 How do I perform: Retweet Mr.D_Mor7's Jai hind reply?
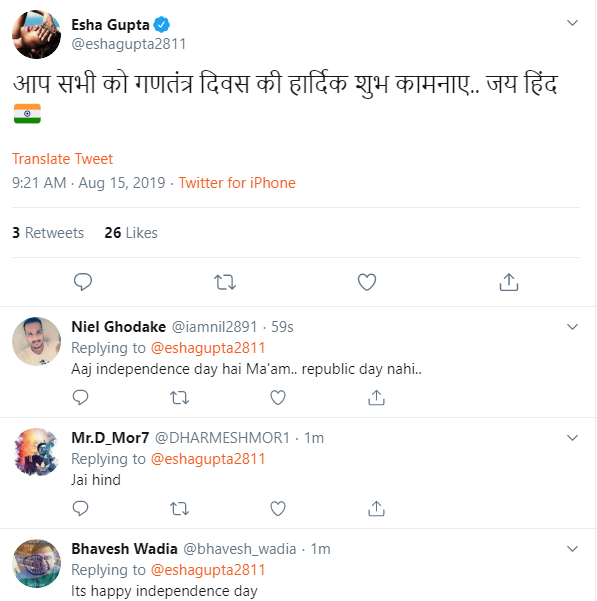tap(179, 509)
